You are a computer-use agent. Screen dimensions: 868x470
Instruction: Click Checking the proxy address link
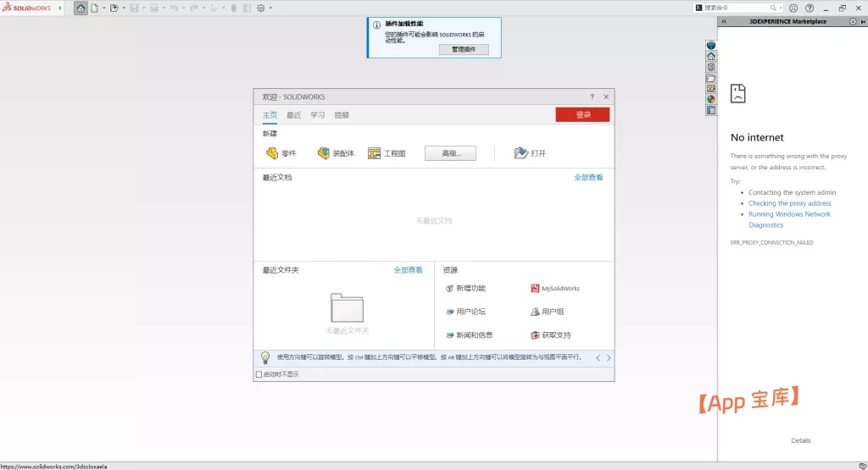[x=790, y=203]
